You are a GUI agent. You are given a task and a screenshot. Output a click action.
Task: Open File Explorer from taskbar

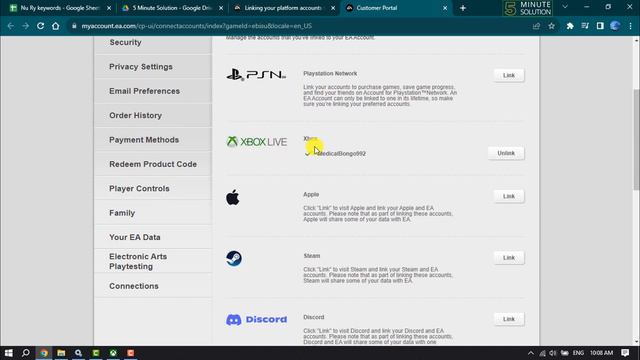(x=61, y=353)
